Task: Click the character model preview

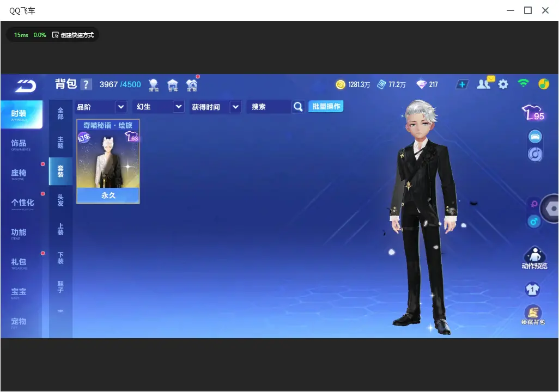Action: pos(423,217)
